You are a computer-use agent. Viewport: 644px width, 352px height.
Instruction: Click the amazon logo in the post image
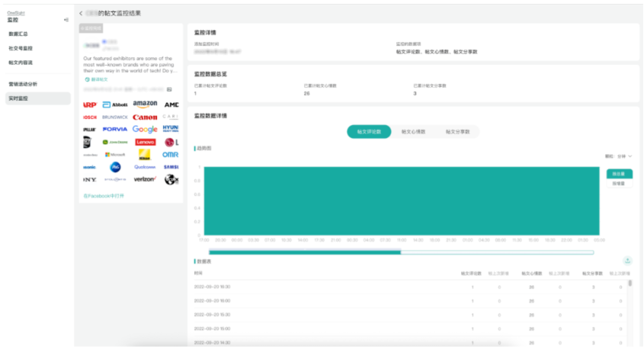145,104
